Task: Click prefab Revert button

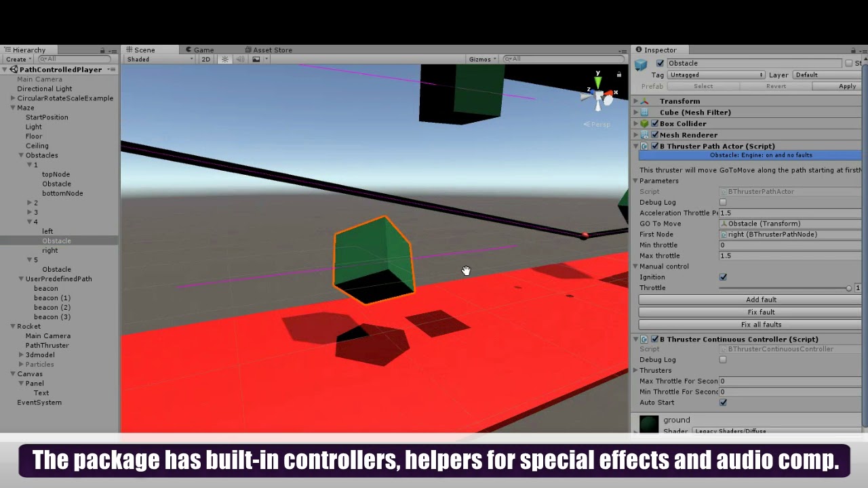Action: [x=776, y=87]
